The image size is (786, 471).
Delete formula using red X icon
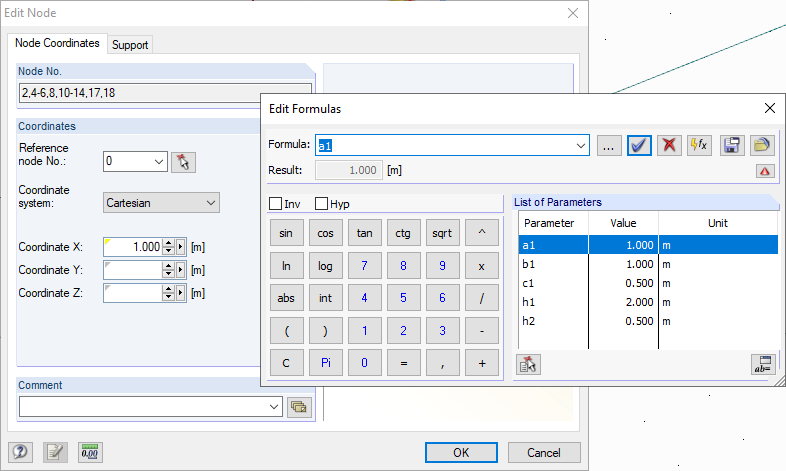tap(669, 145)
